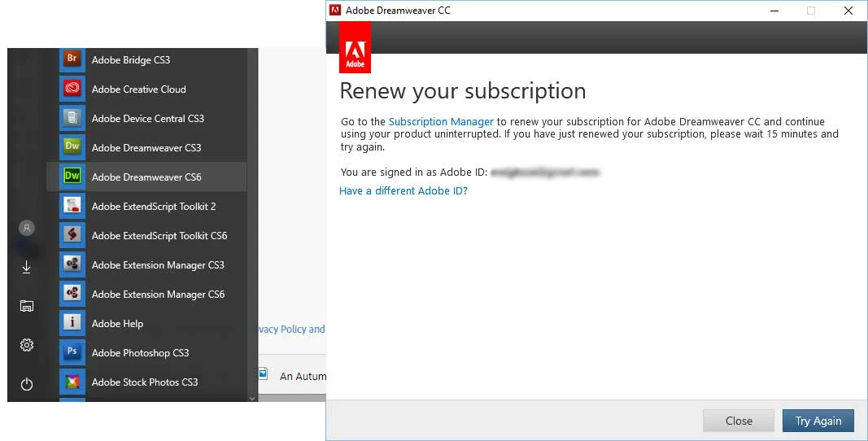Click the 'Renew your subscription' heading

(463, 91)
